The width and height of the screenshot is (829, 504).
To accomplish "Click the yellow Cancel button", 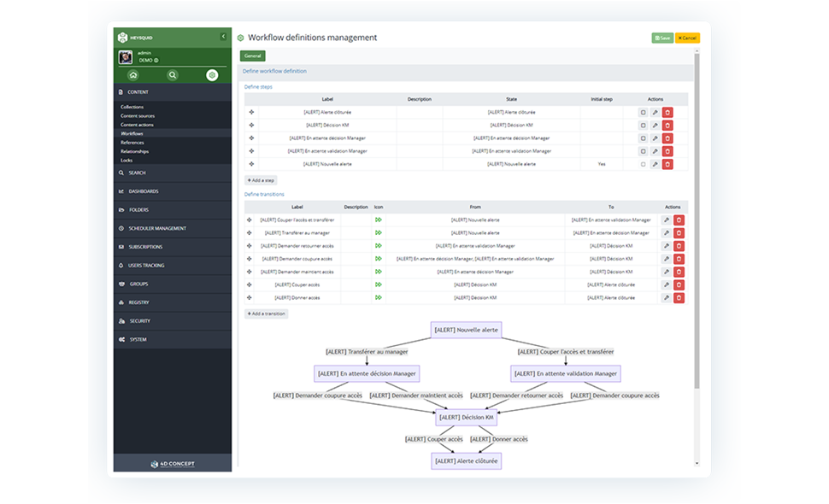I will point(687,38).
